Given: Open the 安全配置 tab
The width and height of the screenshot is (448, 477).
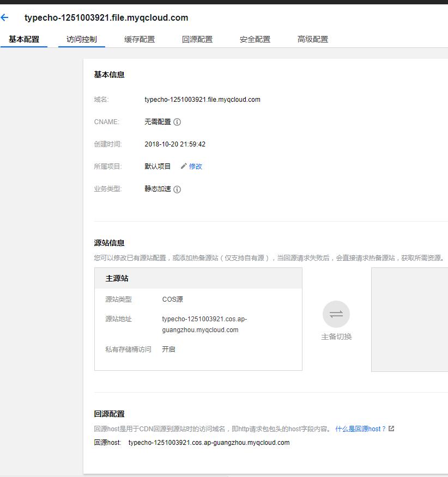Looking at the screenshot, I should pos(255,39).
